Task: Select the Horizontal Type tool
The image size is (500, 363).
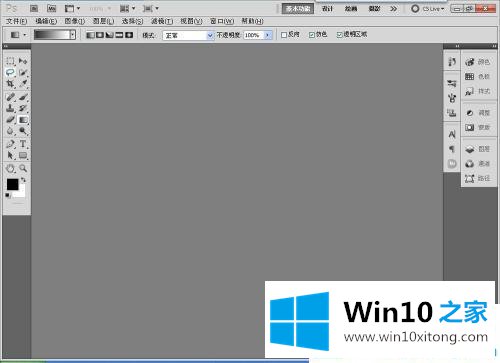Action: coord(23,144)
